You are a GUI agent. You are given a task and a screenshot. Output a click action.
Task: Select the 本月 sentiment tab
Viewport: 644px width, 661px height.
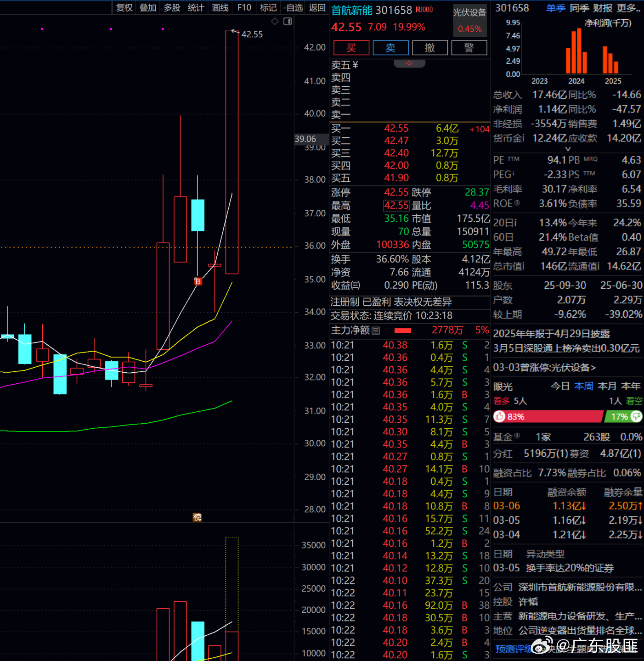pos(607,386)
